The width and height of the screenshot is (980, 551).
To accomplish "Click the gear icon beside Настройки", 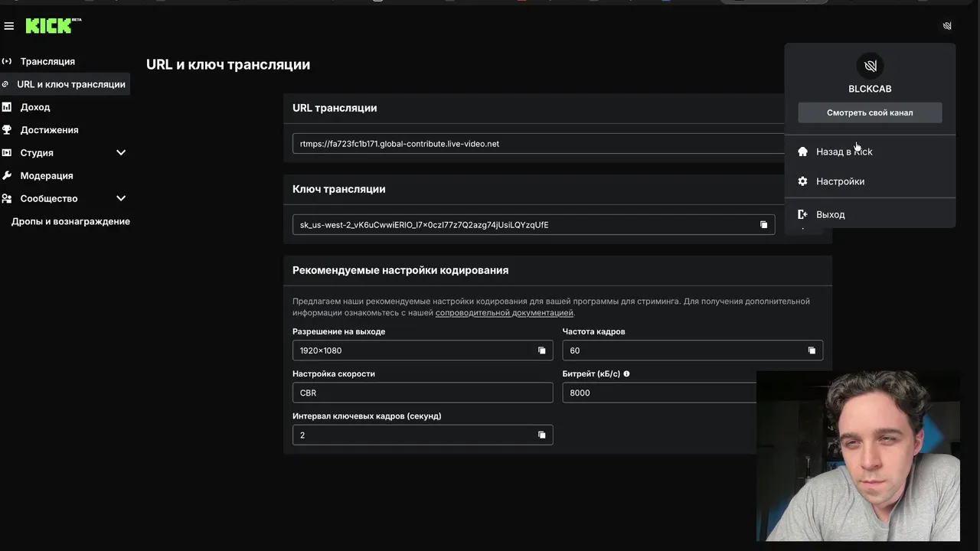I will coord(802,181).
